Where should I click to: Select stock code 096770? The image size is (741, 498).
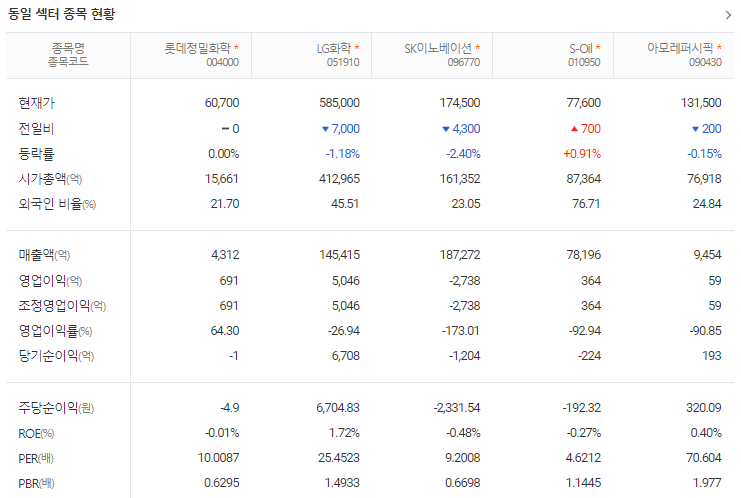(x=464, y=62)
